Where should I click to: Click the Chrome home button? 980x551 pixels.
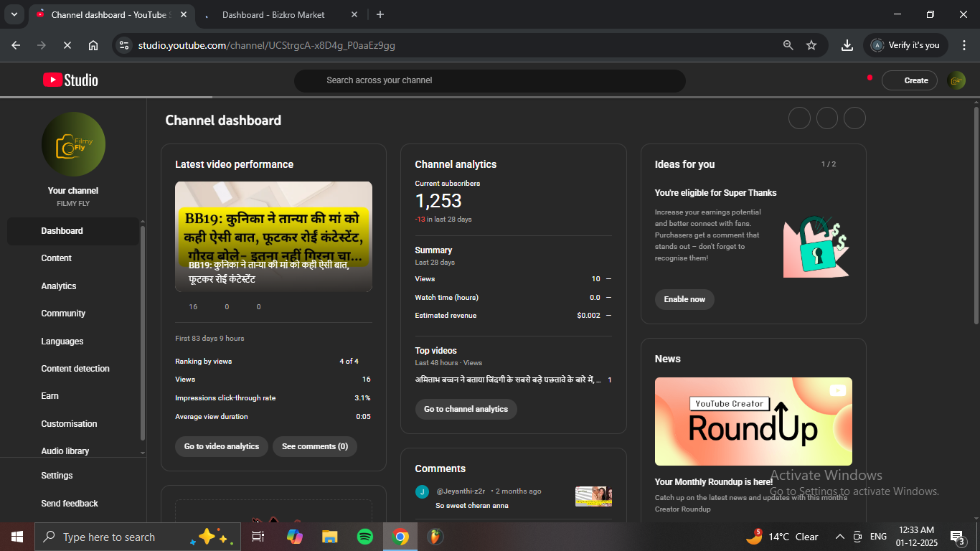[x=93, y=45]
